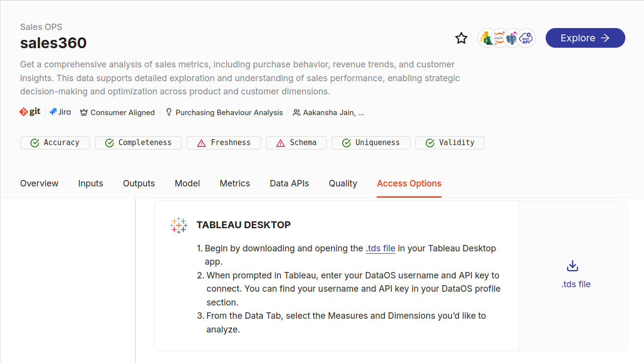
Task: Switch to the Overview tab
Action: 39,183
